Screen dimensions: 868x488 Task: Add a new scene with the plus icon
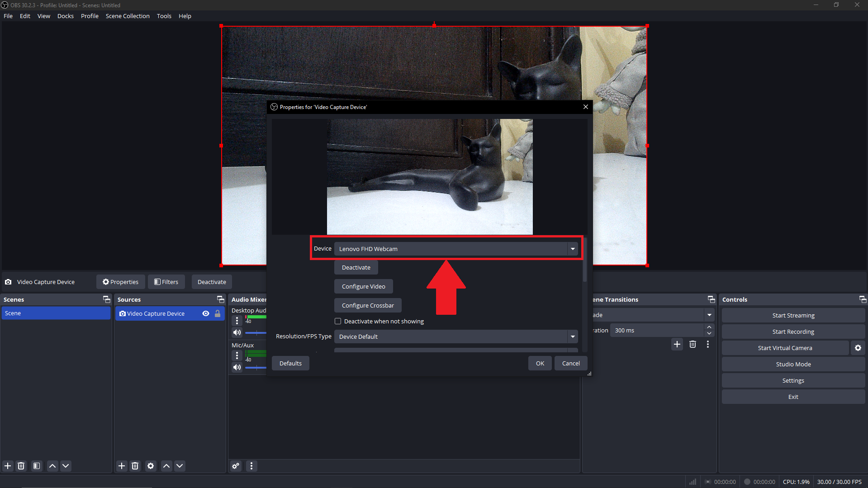coord(7,466)
